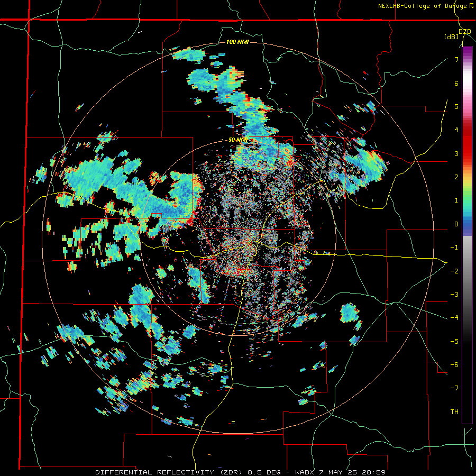476x476 pixels.
Task: Click the DZD label above the color scale
Action: [465, 32]
